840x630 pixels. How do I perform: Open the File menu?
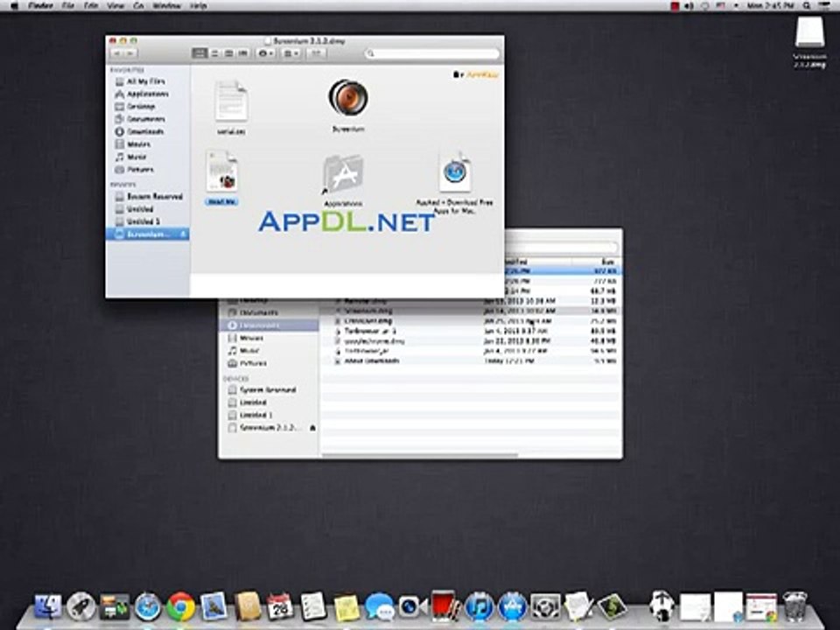pyautogui.click(x=67, y=6)
